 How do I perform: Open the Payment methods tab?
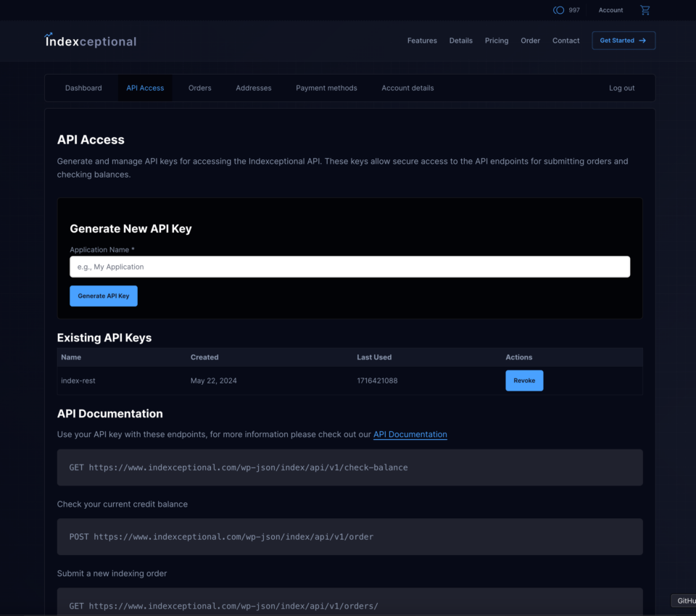pyautogui.click(x=326, y=88)
